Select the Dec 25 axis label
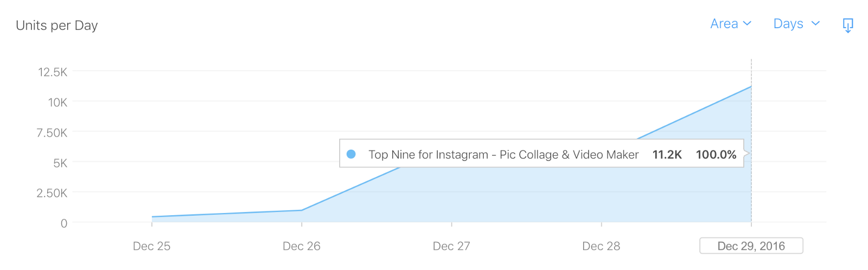The width and height of the screenshot is (868, 270). tap(151, 246)
